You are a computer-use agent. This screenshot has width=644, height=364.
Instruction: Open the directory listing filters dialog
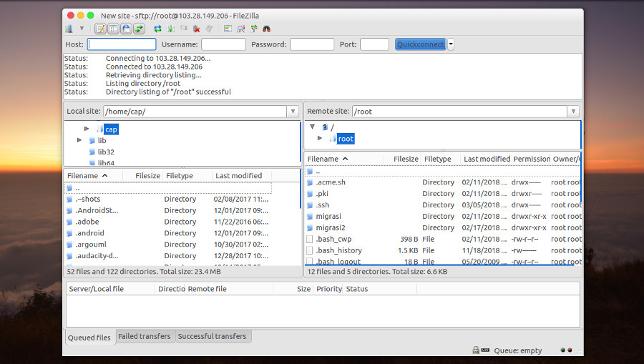click(228, 29)
